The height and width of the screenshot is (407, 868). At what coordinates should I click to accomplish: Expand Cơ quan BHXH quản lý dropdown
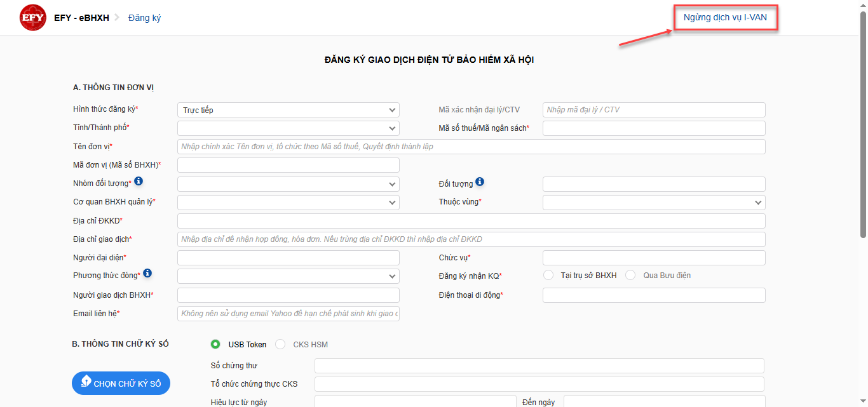point(288,203)
